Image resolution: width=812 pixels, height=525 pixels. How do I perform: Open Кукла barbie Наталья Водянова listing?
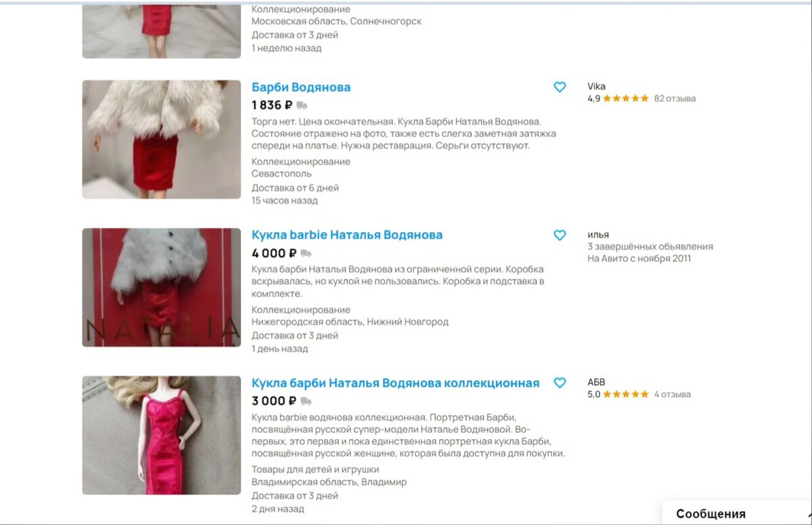(347, 235)
